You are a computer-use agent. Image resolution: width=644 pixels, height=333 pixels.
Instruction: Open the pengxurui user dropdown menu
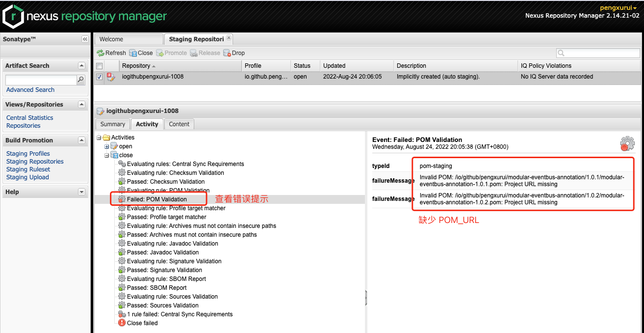tap(618, 8)
